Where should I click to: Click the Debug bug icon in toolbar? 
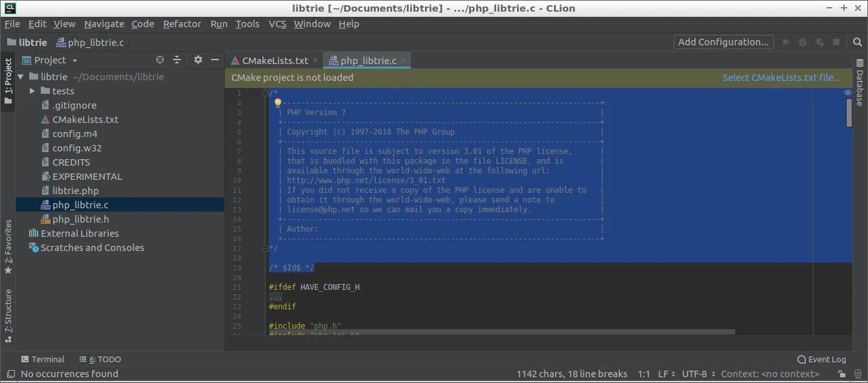(x=803, y=42)
